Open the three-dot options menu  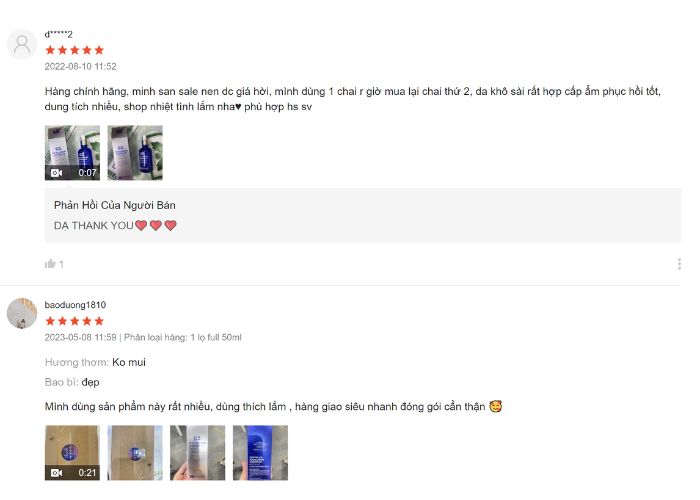coord(679,264)
